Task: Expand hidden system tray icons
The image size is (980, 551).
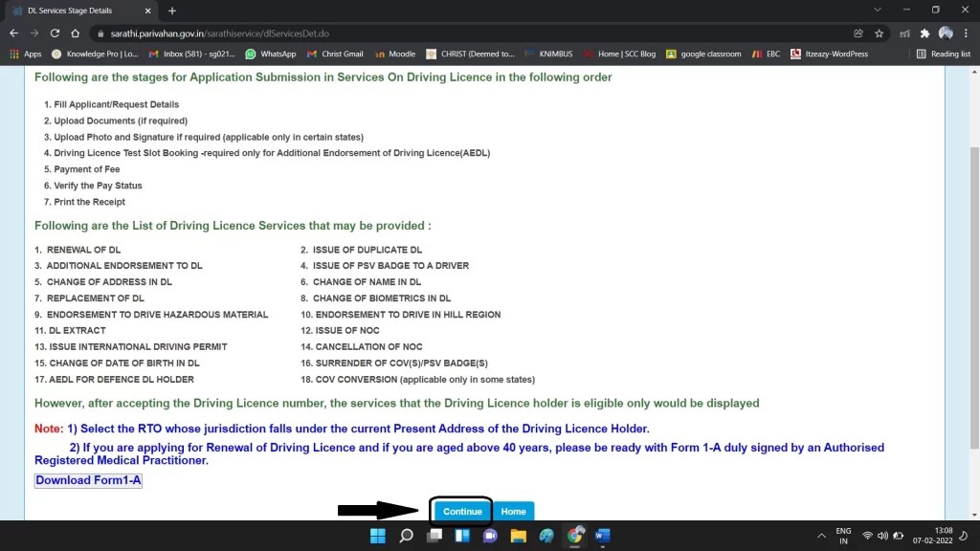Action: pyautogui.click(x=821, y=536)
